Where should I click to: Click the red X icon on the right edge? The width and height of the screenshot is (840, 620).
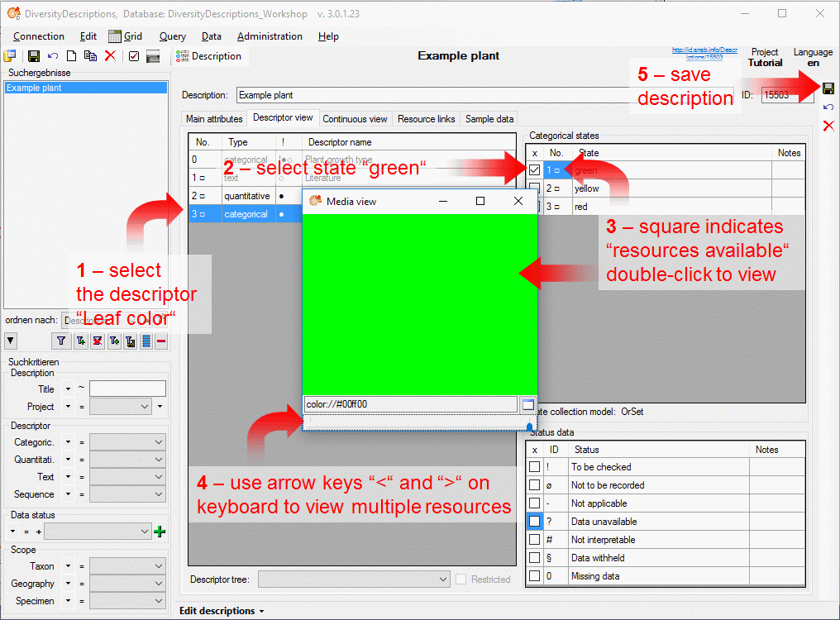828,126
